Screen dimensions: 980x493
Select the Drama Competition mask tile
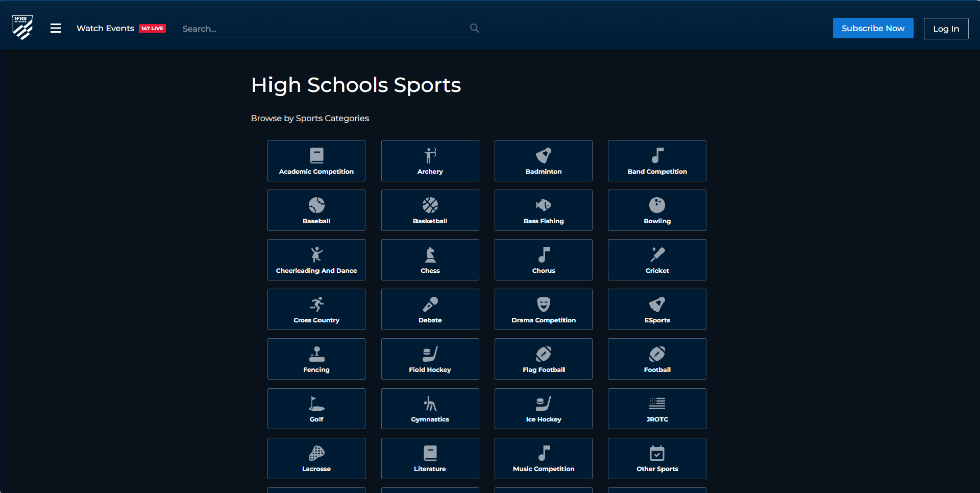click(x=543, y=309)
